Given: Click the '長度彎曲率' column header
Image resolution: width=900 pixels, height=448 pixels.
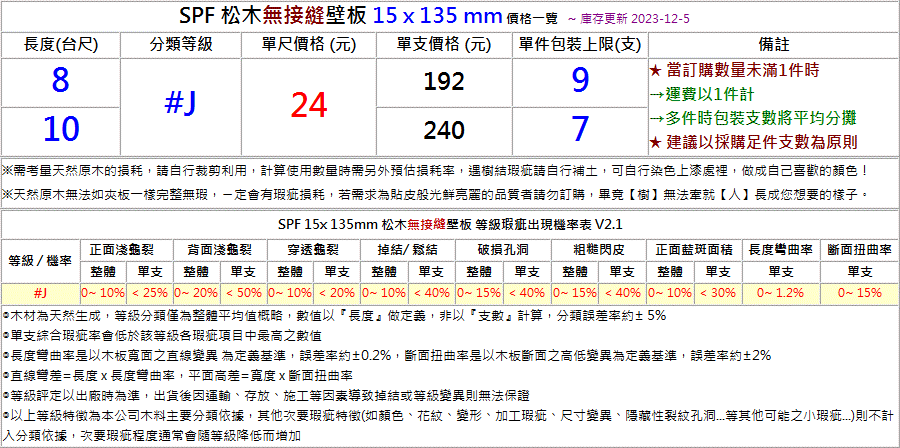Looking at the screenshot, I should pyautogui.click(x=780, y=250).
